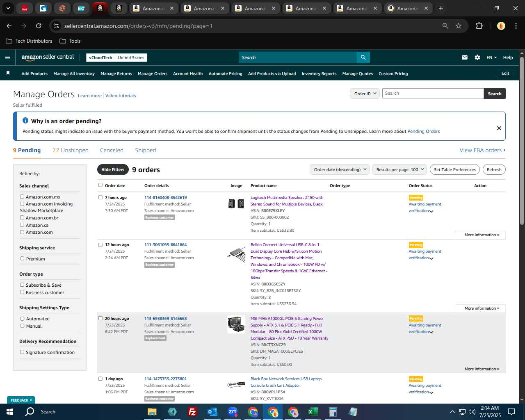Click the Amazon Seller Central logo
Image resolution: width=525 pixels, height=420 pixels.
coord(48,57)
